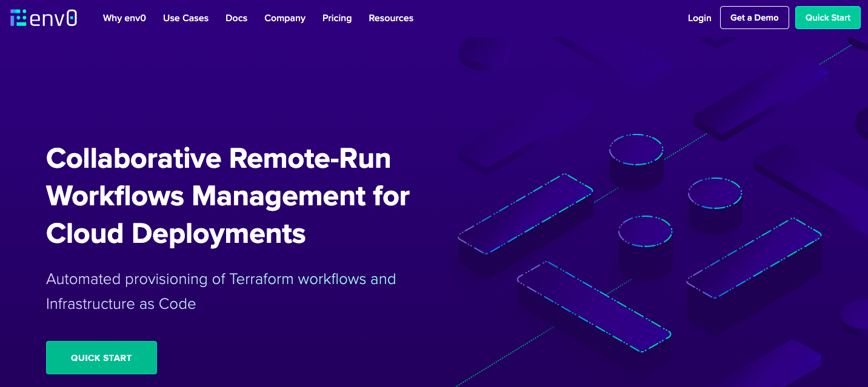Click the env0 logo icon

(x=19, y=18)
